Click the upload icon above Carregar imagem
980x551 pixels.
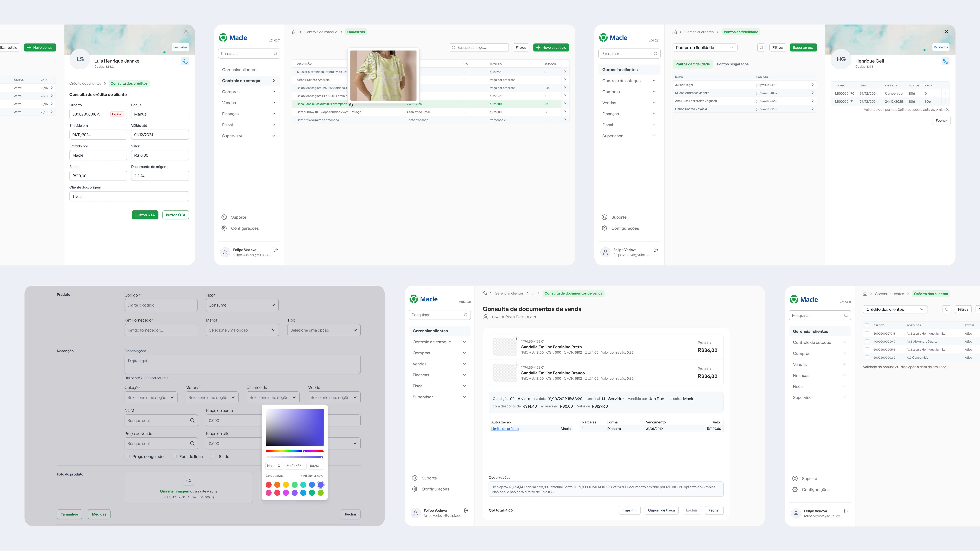click(189, 481)
